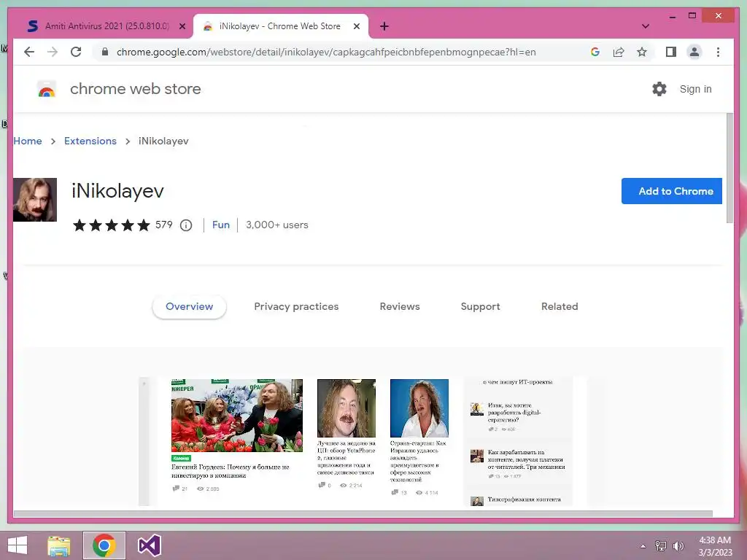Click the 579 ratings count
Image resolution: width=747 pixels, height=560 pixels.
click(x=164, y=225)
